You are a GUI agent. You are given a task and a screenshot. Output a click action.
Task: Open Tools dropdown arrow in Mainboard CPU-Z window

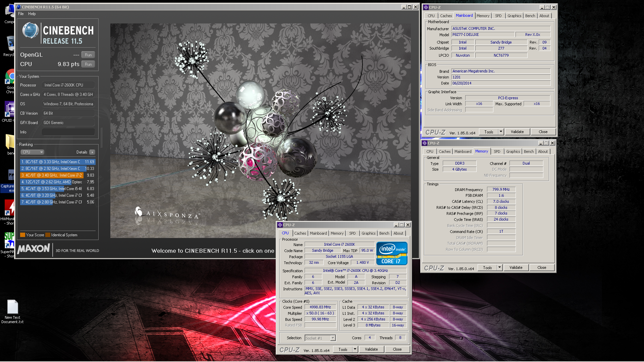501,132
